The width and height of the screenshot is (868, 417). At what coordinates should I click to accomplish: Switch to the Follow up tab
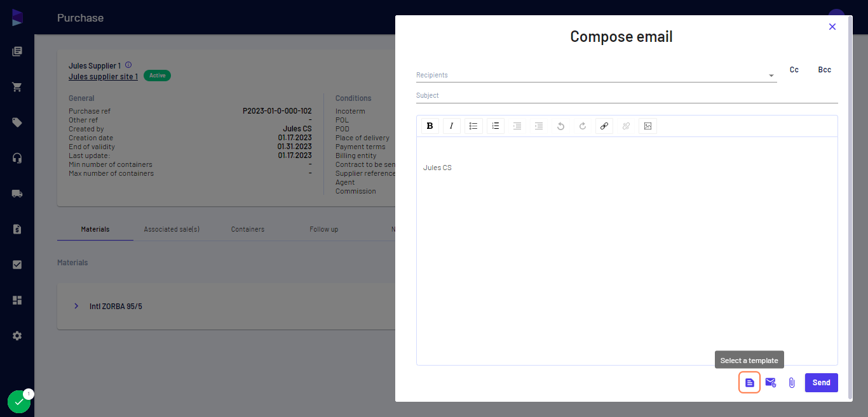coord(324,229)
